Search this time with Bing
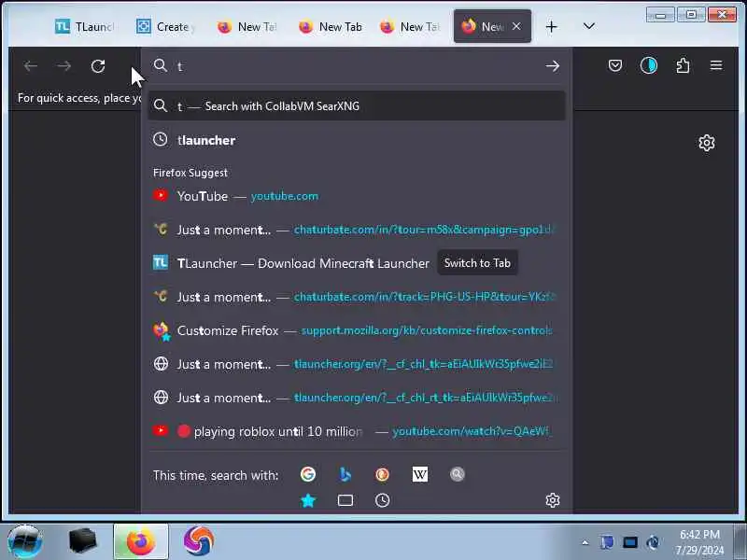747x560 pixels. (345, 474)
